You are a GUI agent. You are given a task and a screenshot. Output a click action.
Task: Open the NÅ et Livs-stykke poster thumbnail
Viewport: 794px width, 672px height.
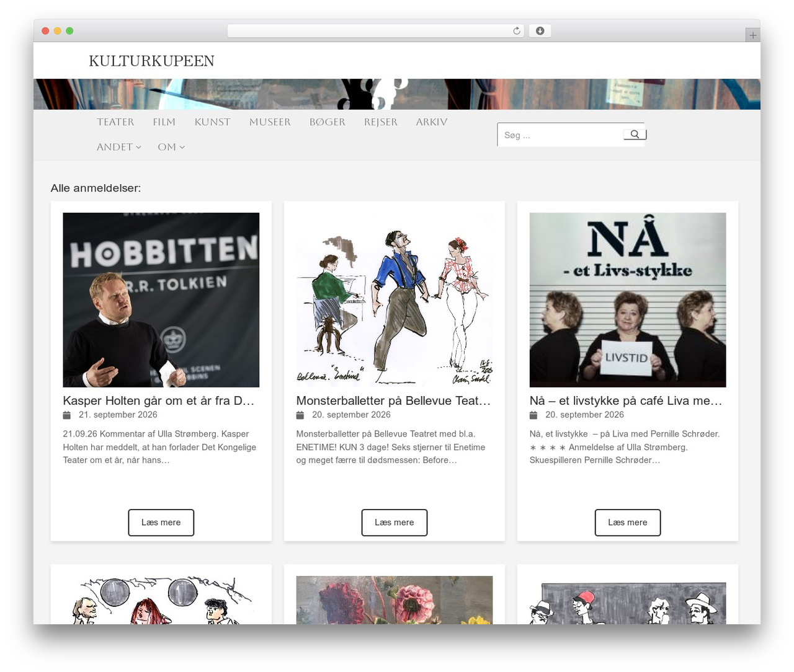628,300
